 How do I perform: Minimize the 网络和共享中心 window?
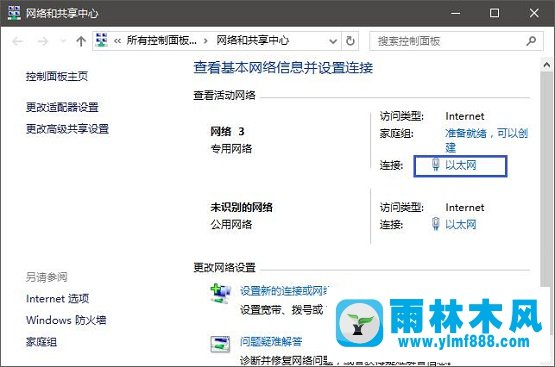[456, 13]
